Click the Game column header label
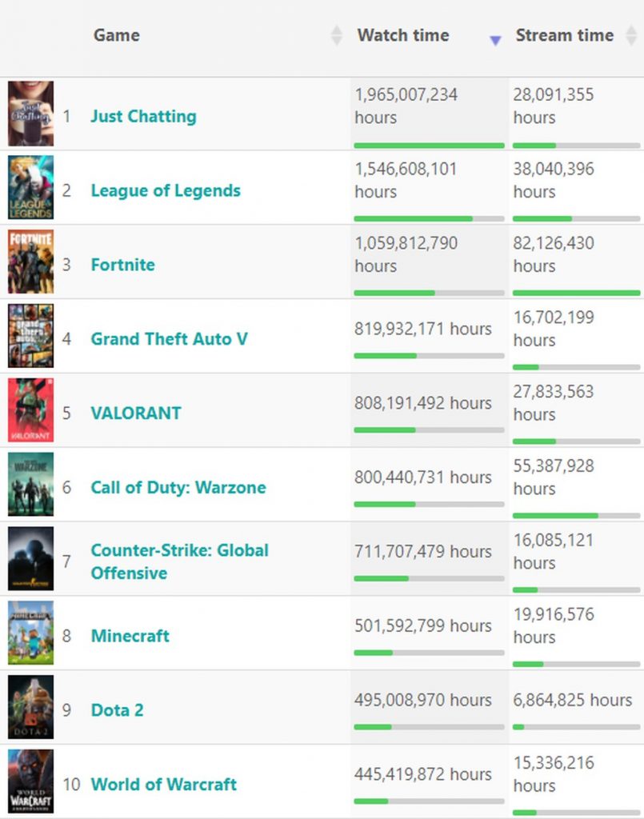 pos(117,35)
